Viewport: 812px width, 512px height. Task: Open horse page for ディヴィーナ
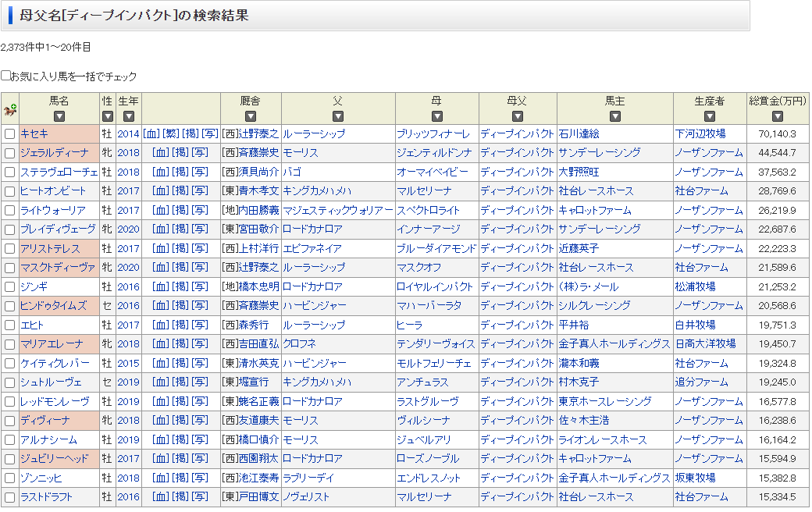pyautogui.click(x=45, y=421)
